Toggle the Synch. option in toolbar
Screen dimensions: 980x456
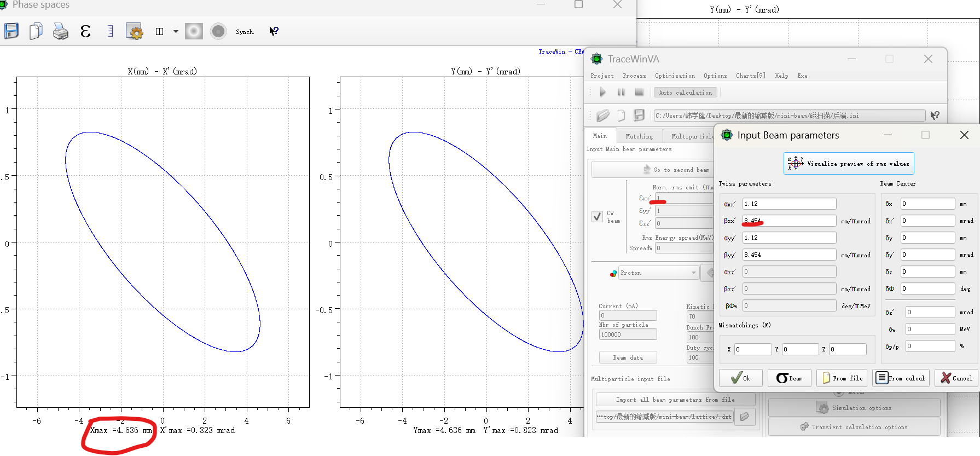point(245,32)
